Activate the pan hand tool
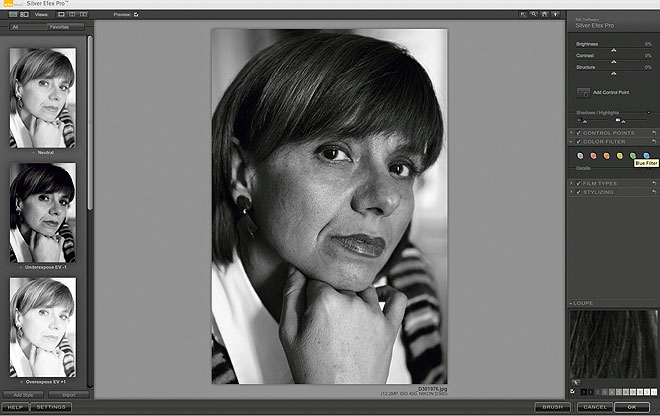 point(545,14)
